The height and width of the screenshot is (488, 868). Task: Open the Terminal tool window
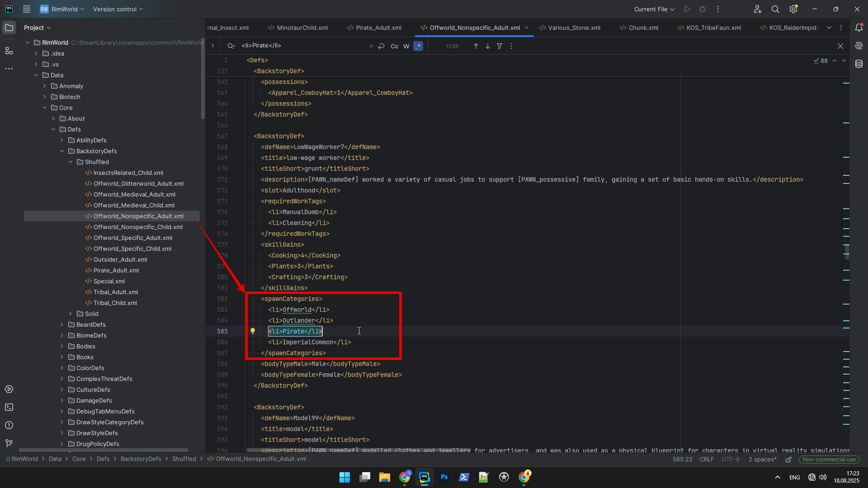click(9, 407)
